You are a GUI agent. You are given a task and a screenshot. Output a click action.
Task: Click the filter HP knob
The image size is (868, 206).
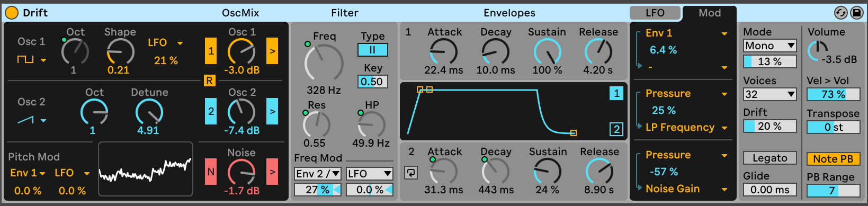tap(371, 124)
